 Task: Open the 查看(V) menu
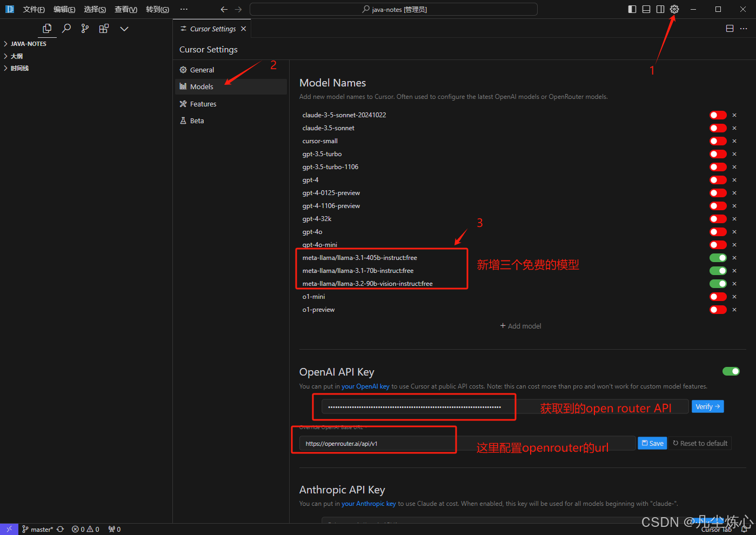click(x=126, y=9)
